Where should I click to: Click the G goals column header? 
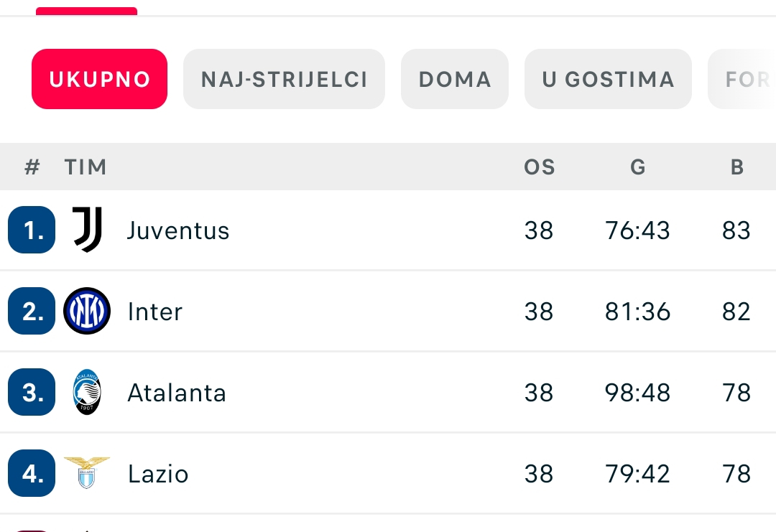click(638, 167)
